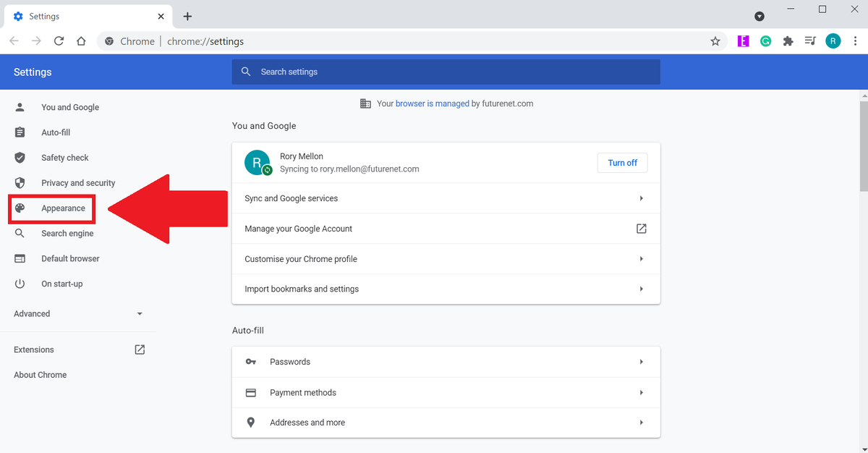Select the Appearance palette icon in sidebar
868x453 pixels.
(x=20, y=208)
